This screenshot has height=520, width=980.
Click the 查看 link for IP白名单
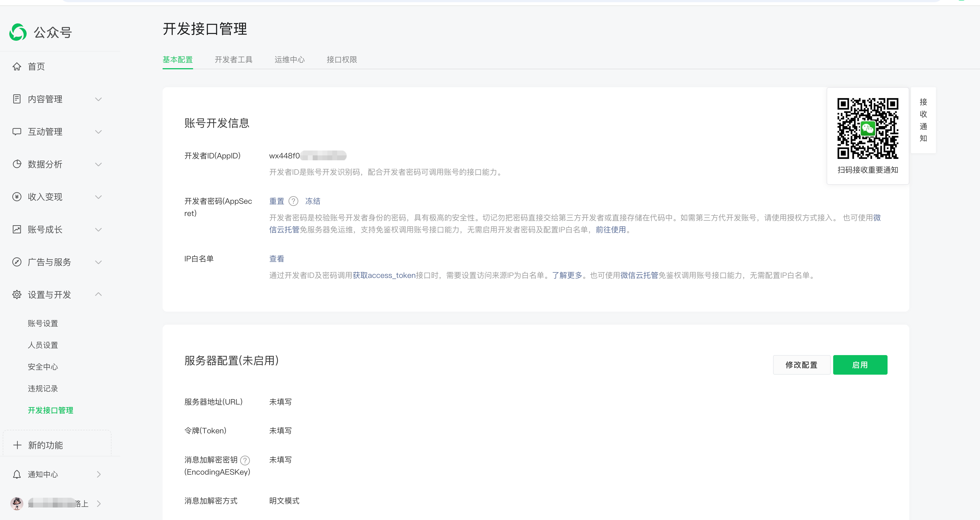(277, 259)
